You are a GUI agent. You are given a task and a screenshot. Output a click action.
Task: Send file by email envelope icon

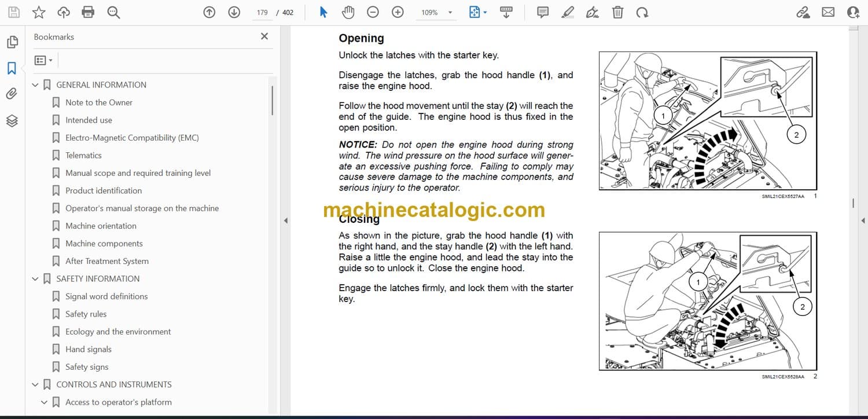coord(828,12)
